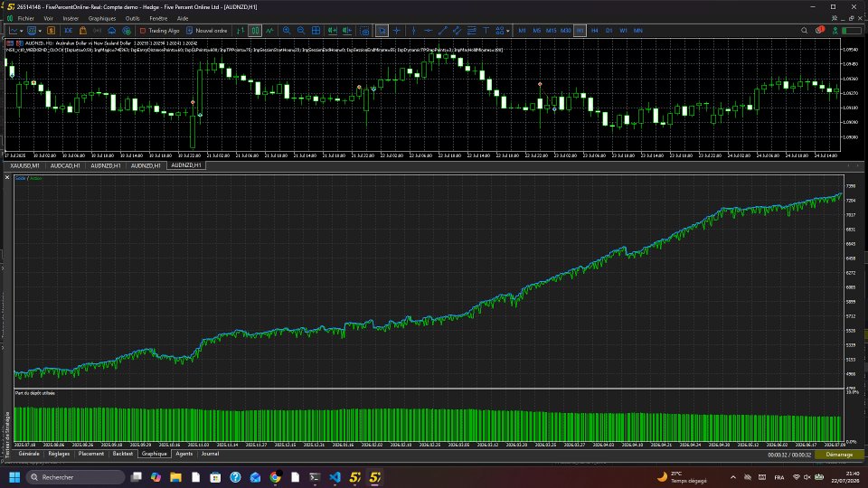Toggle auto scroll chart icon
The image size is (868, 488).
pos(332,31)
